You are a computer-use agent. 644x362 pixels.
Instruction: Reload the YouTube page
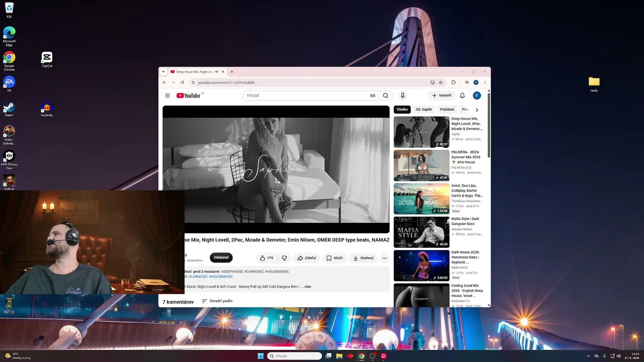[x=182, y=82]
